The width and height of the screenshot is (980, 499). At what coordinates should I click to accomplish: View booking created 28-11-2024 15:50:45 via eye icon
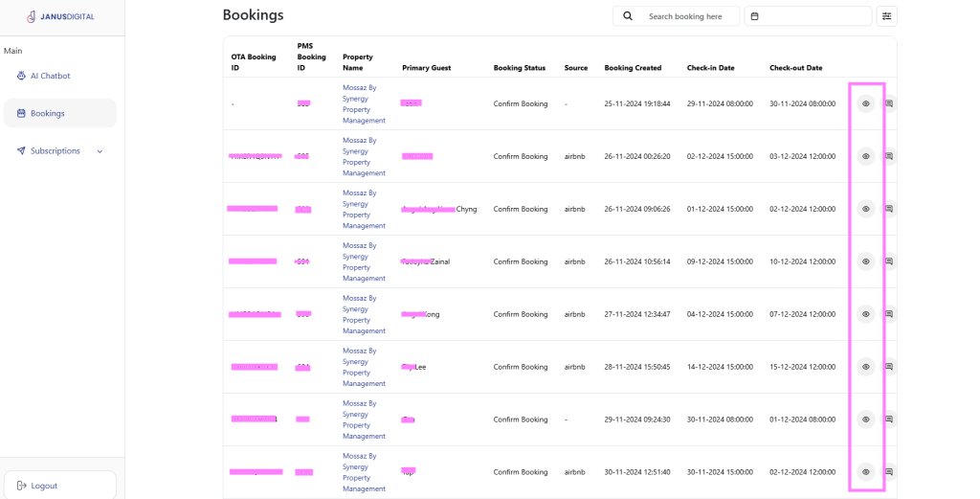point(865,367)
